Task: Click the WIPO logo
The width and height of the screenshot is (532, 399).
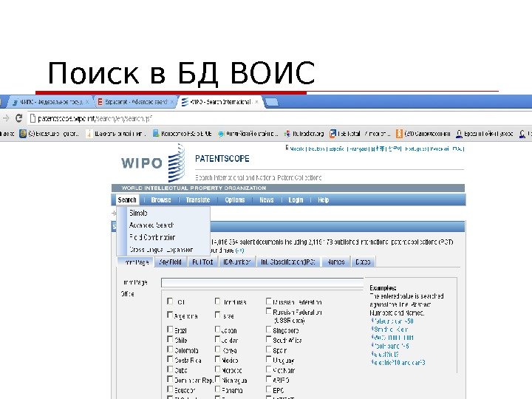Action: 153,163
